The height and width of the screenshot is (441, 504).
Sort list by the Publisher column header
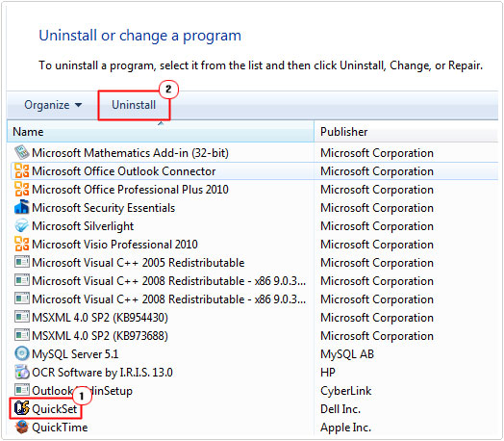pyautogui.click(x=406, y=132)
